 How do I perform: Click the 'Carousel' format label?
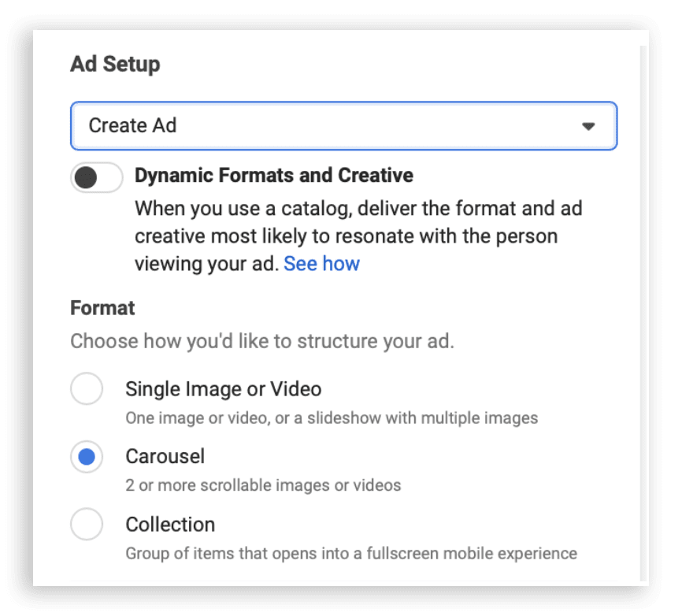click(x=165, y=456)
